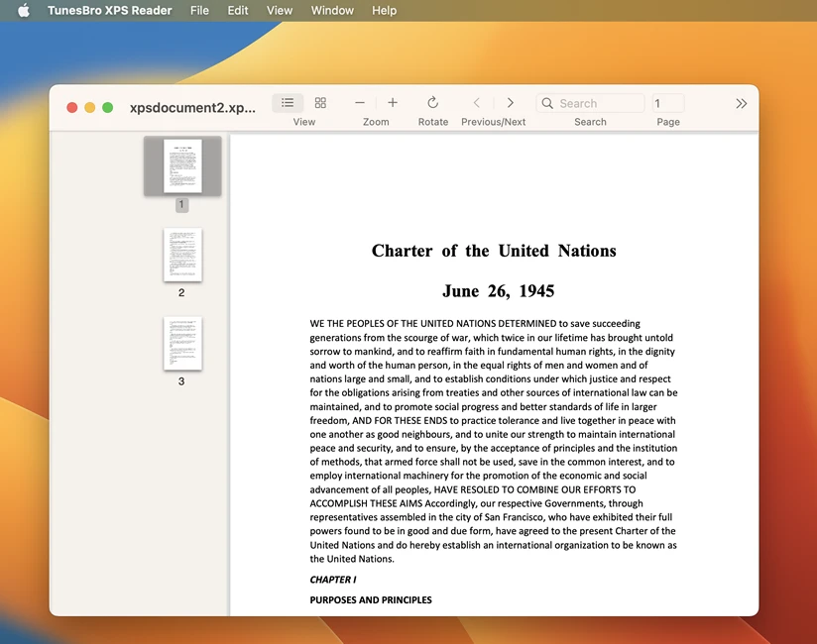The image size is (817, 644).
Task: Open the TunesBro XPS Reader menu
Action: [x=109, y=10]
